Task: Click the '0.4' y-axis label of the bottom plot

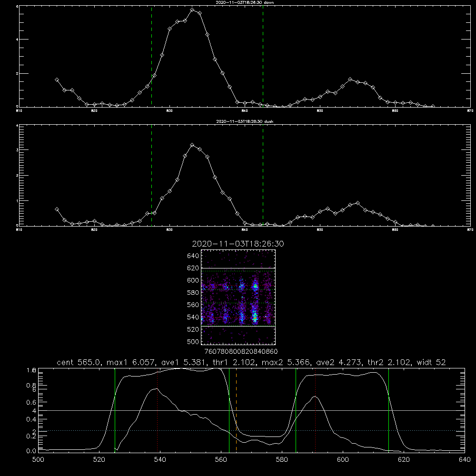Action: (31, 419)
